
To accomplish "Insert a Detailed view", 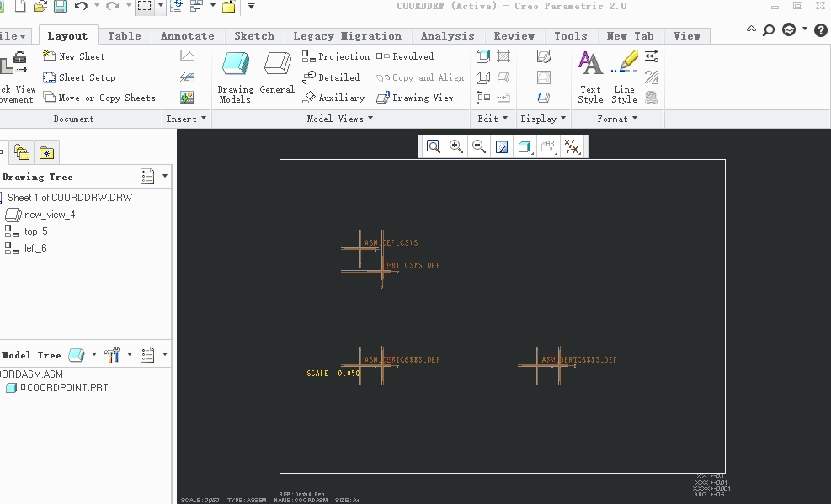I will 331,77.
